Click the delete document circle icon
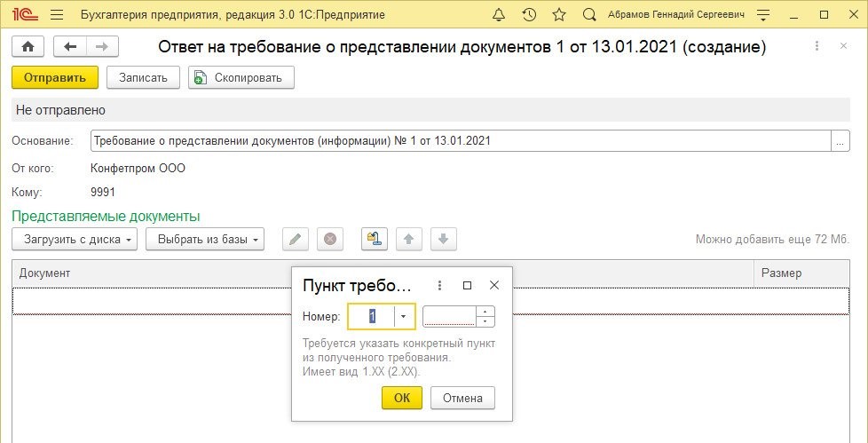This screenshot has width=868, height=443. point(329,239)
